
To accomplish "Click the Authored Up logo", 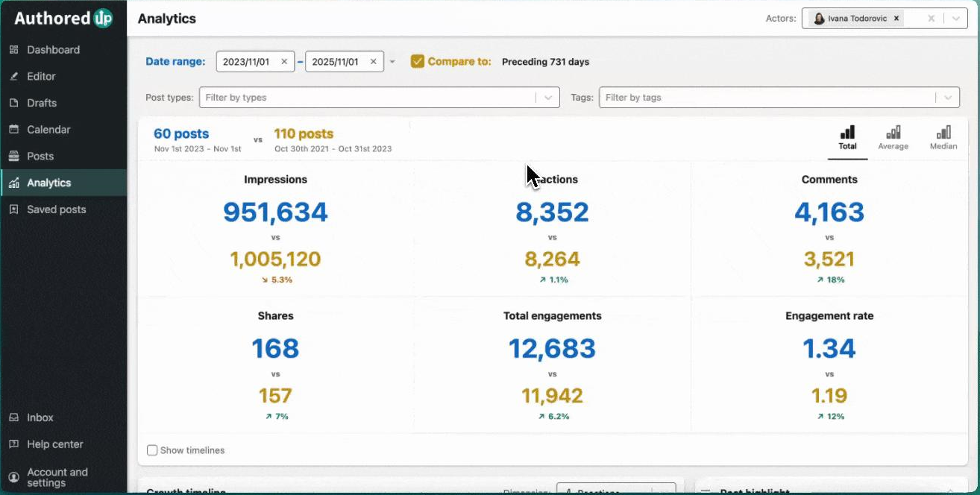I will coord(63,19).
